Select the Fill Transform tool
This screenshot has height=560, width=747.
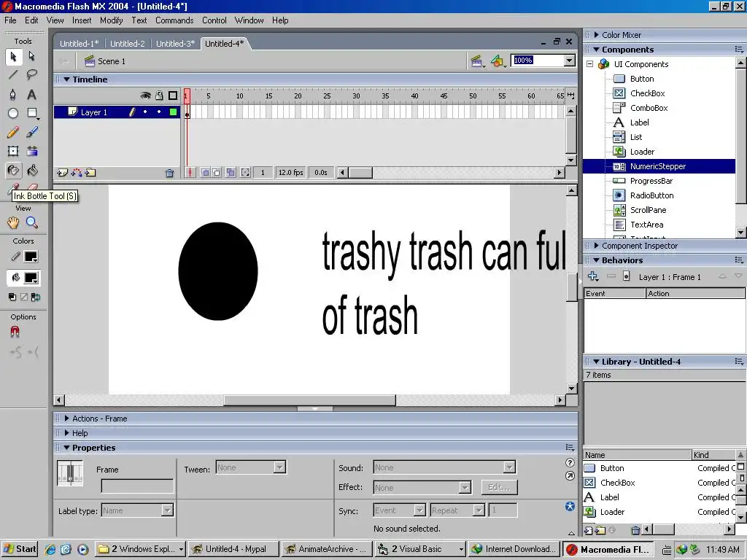[x=32, y=151]
